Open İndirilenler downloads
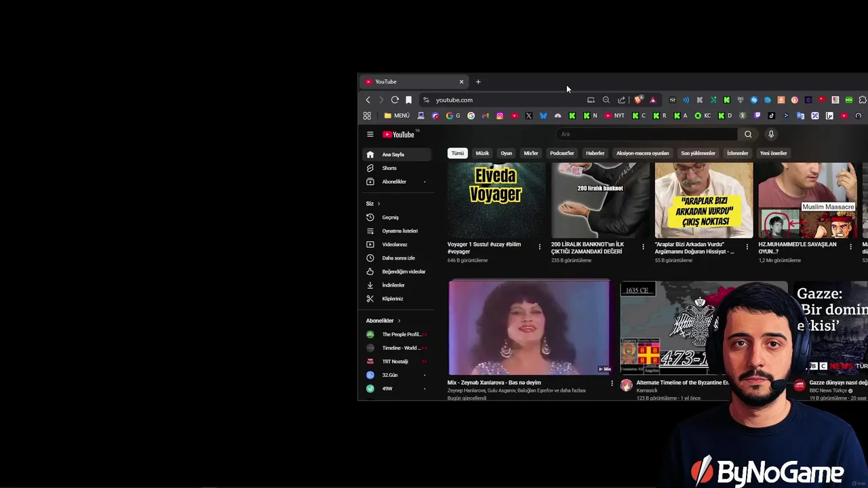Viewport: 868px width, 488px height. click(x=397, y=285)
